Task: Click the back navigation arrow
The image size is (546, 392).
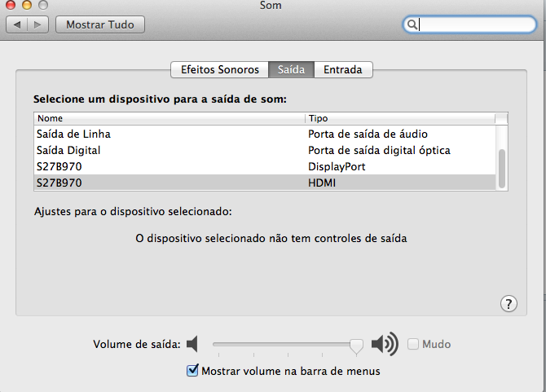Action: [x=18, y=24]
